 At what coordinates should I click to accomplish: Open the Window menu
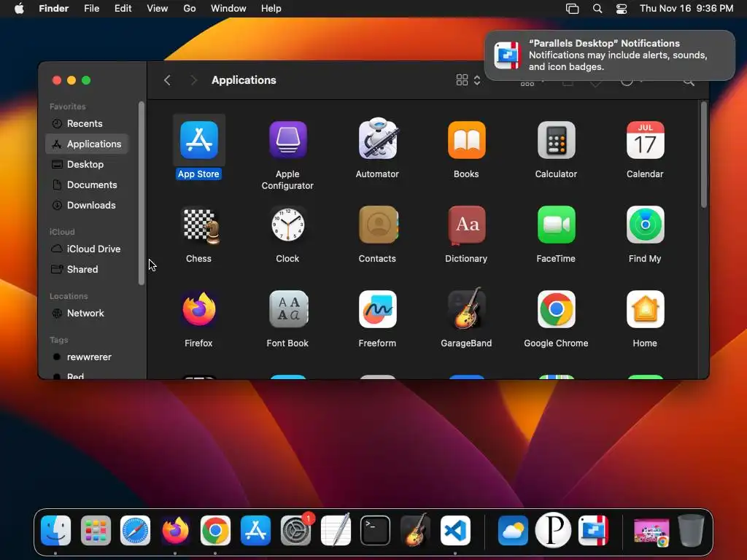click(x=228, y=9)
